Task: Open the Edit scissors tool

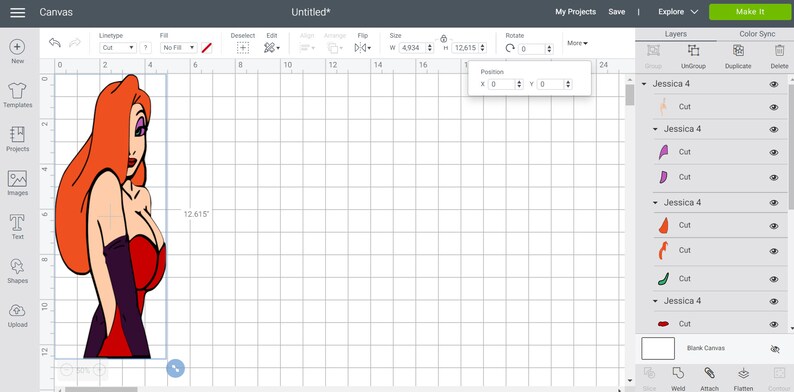Action: click(x=271, y=48)
